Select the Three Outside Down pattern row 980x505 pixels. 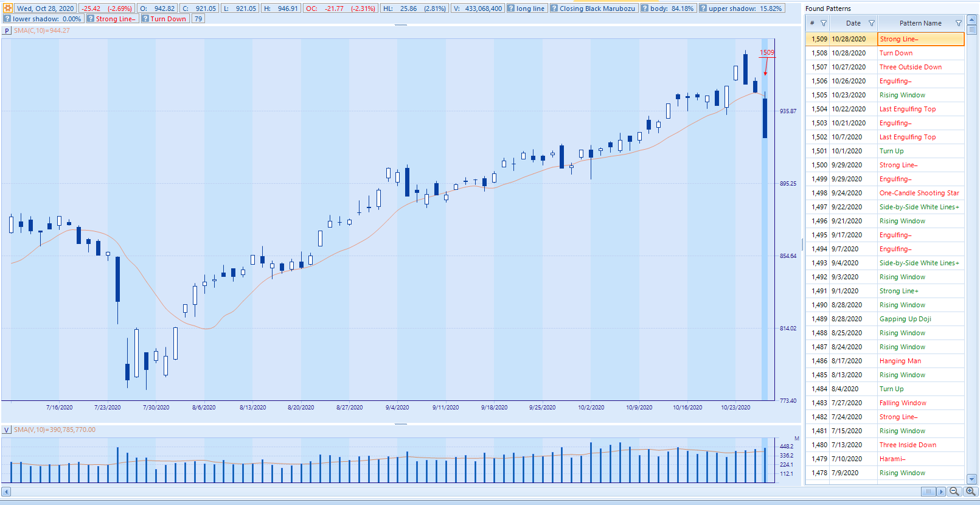(910, 67)
